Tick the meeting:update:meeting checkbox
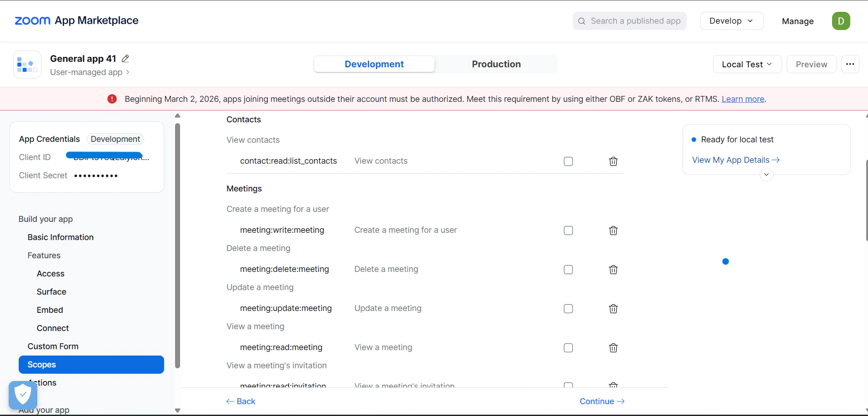This screenshot has height=416, width=868. tap(568, 309)
